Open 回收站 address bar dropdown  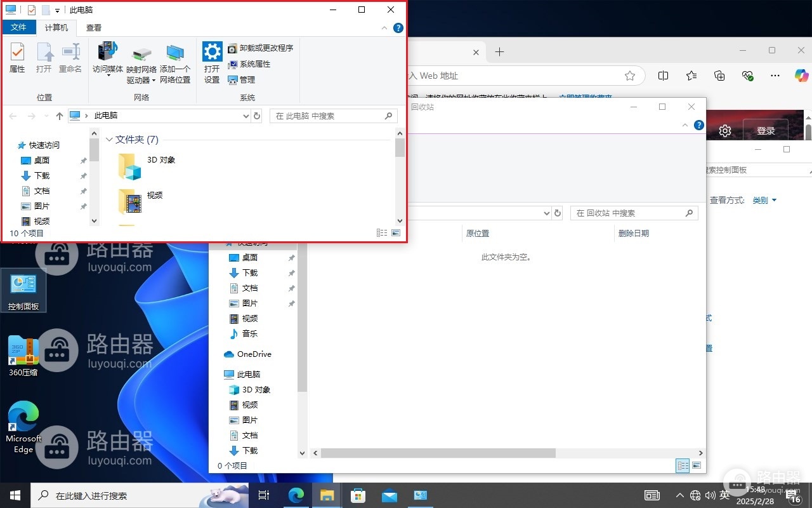click(x=547, y=213)
